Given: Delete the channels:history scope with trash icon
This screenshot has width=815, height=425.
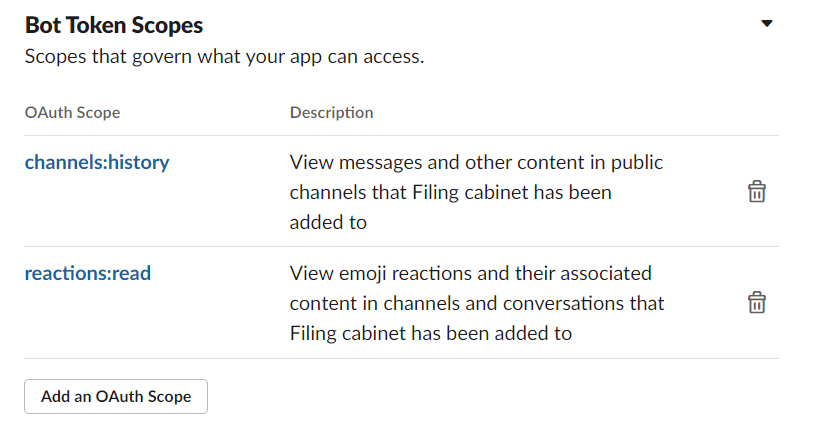Looking at the screenshot, I should pyautogui.click(x=757, y=192).
